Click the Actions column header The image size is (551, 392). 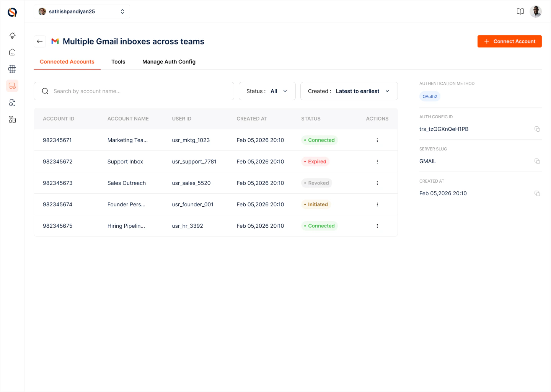point(377,119)
